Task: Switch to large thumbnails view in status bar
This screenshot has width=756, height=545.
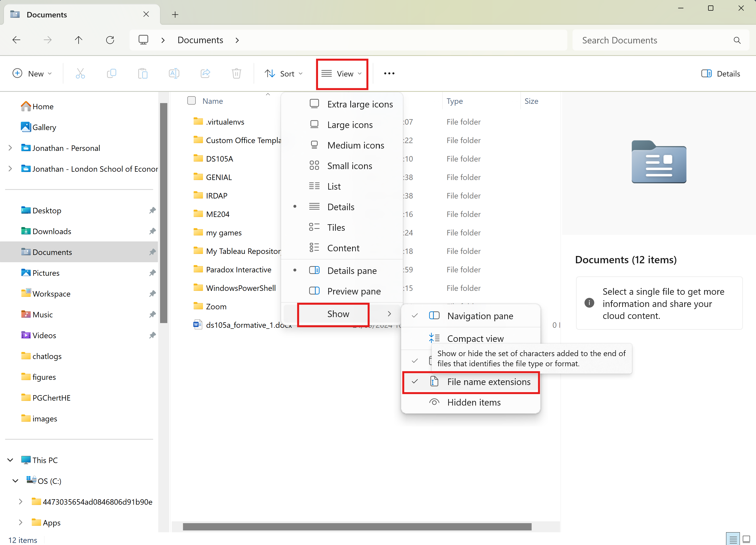Action: coord(746,539)
